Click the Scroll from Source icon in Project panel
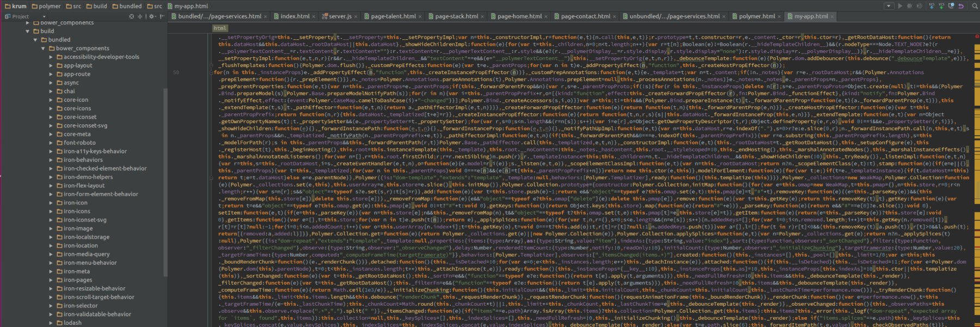 [x=132, y=16]
